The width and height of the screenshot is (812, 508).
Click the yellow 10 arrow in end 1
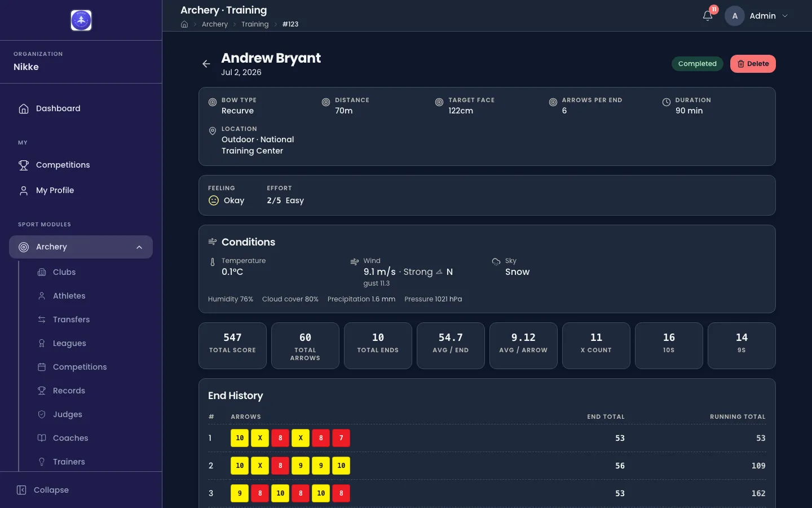[x=240, y=438]
